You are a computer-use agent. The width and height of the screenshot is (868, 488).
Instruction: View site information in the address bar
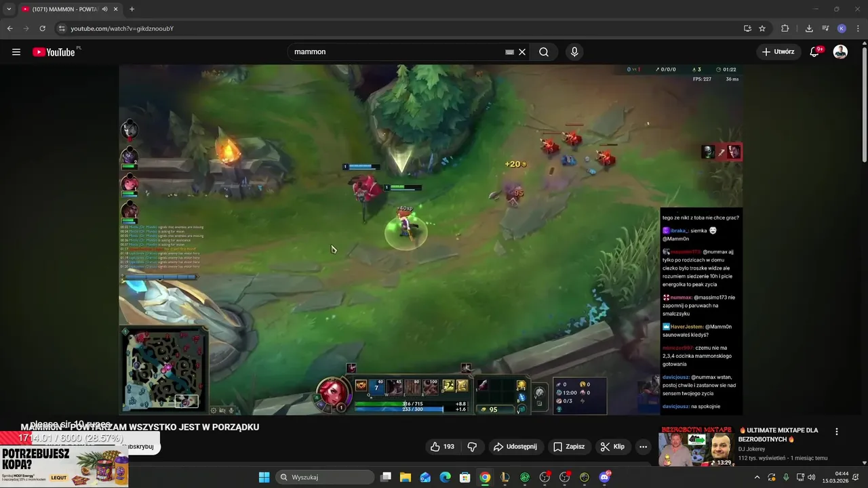coord(62,28)
